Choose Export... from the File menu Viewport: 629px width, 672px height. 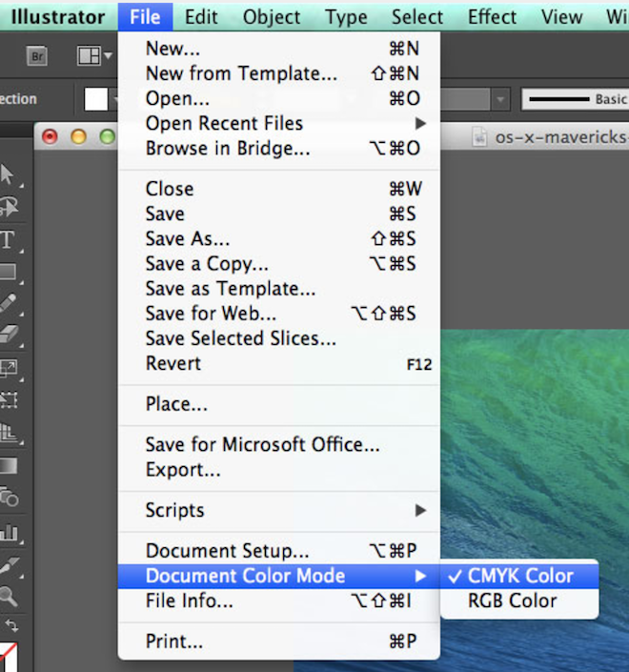pyautogui.click(x=279, y=470)
